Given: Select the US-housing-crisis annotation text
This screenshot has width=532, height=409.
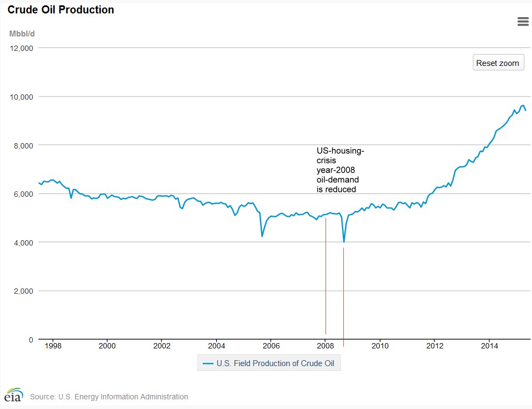Looking at the screenshot, I should pos(340,170).
